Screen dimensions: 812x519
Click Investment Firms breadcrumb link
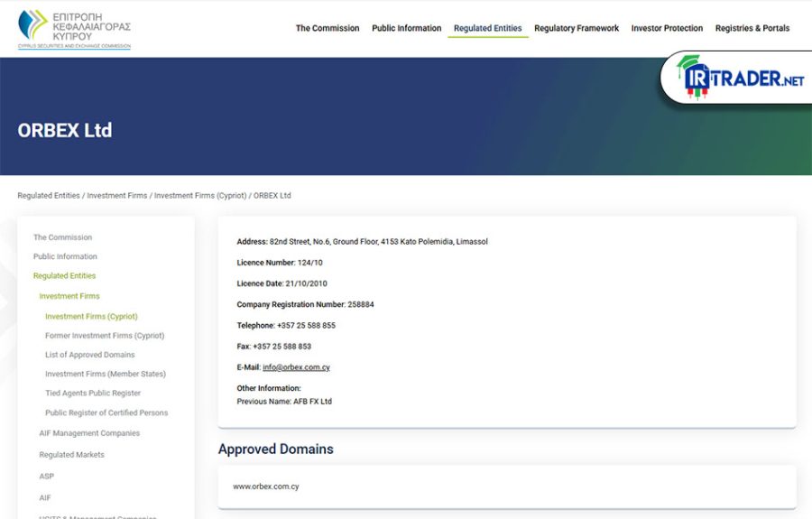117,195
